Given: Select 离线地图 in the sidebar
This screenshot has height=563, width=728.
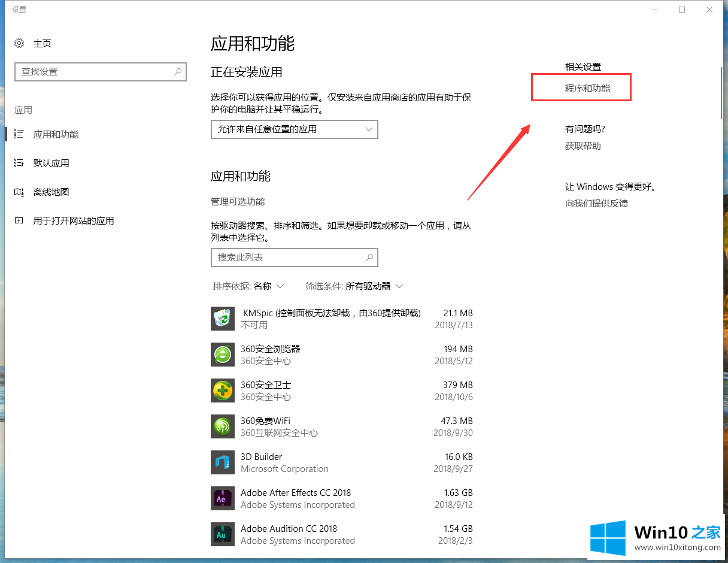Looking at the screenshot, I should (x=51, y=192).
